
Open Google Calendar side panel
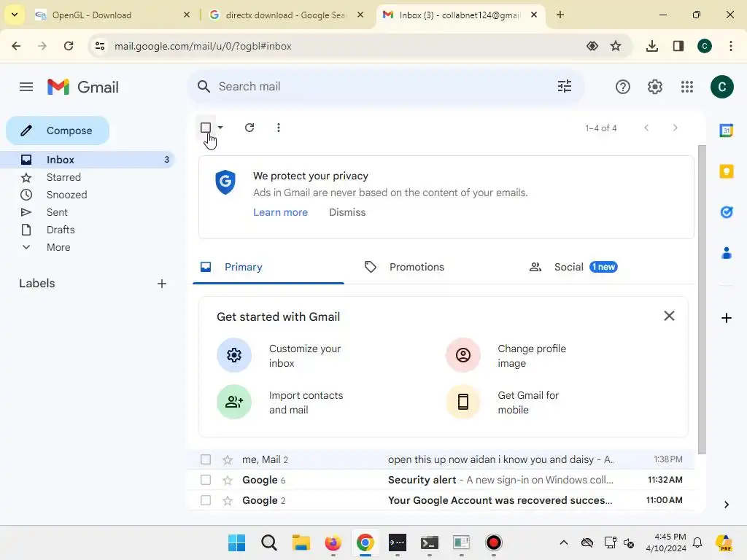pyautogui.click(x=726, y=130)
